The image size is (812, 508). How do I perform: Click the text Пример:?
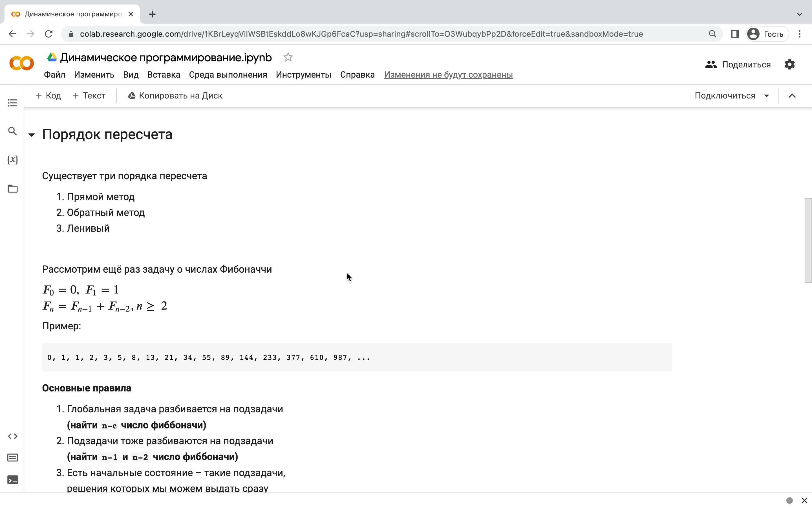(x=61, y=326)
